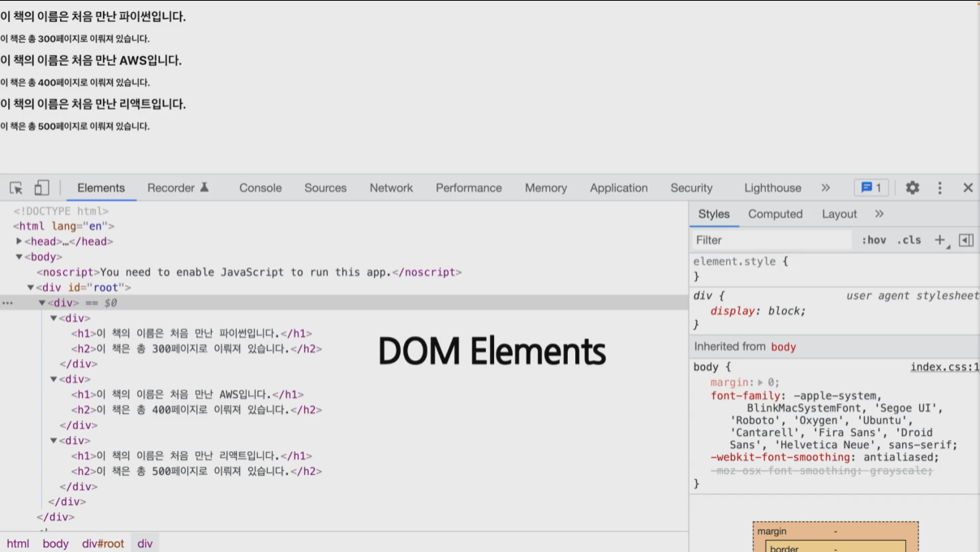Show more DevTools tabs chevron

pyautogui.click(x=826, y=188)
